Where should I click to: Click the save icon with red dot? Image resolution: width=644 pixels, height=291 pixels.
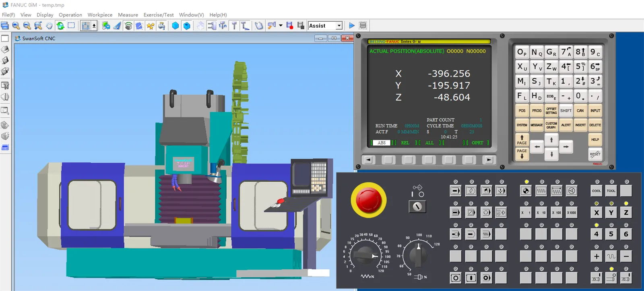tap(289, 26)
